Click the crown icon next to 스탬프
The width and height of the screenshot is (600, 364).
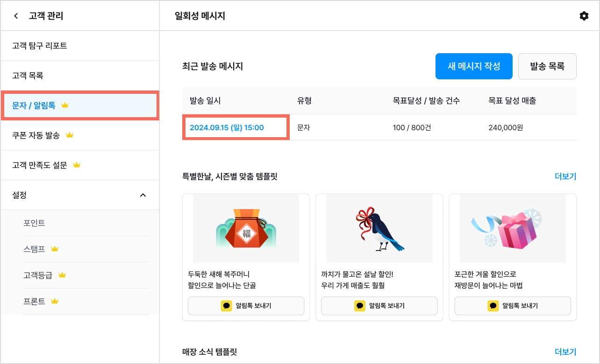point(55,249)
